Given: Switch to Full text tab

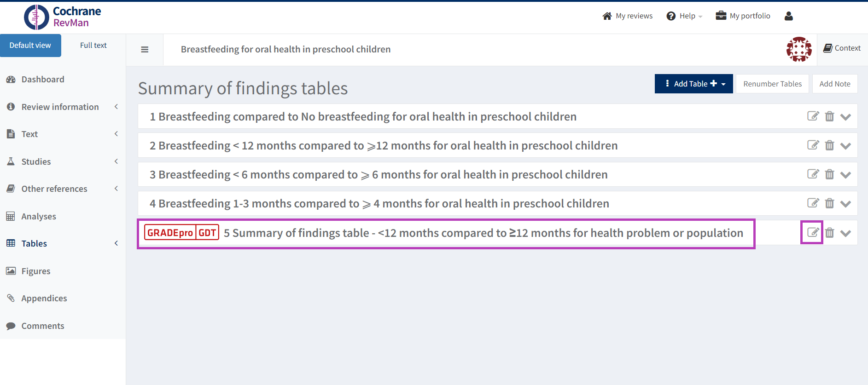Looking at the screenshot, I should tap(93, 45).
